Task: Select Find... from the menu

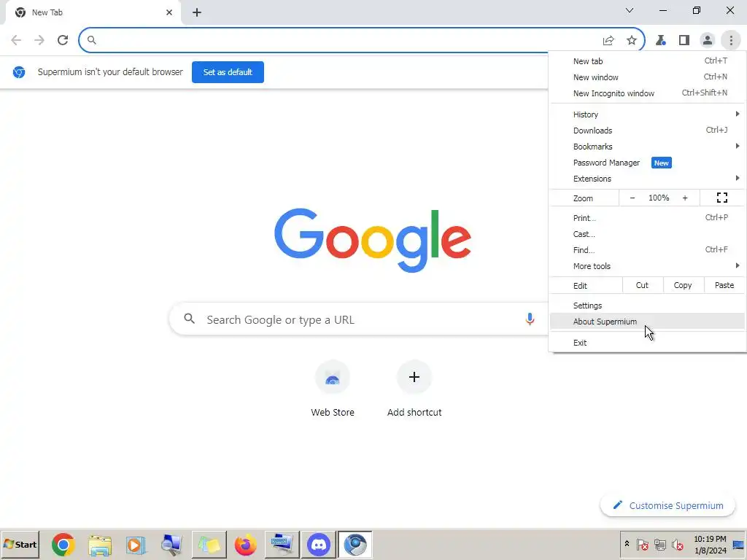Action: 648,250
